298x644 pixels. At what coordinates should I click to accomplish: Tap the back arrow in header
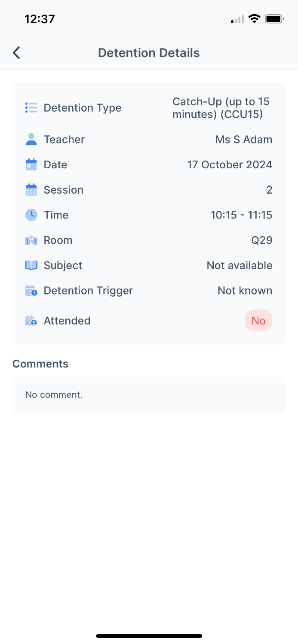click(16, 53)
